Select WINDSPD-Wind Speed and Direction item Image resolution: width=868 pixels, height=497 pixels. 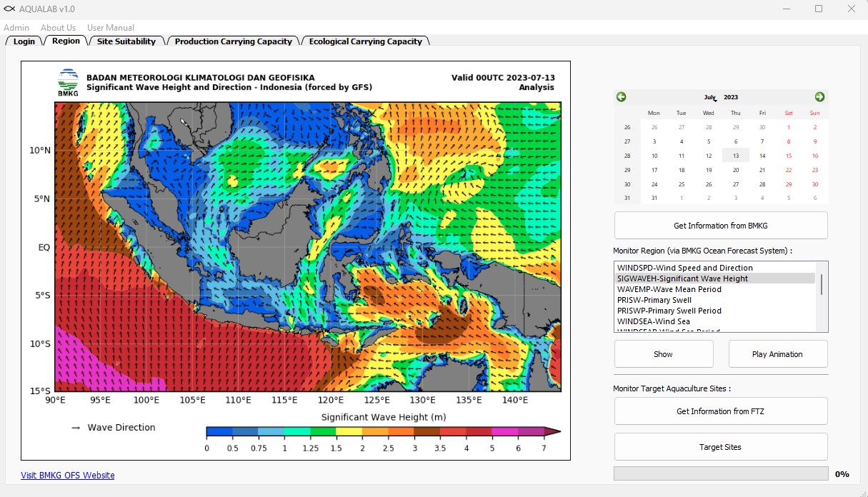684,268
